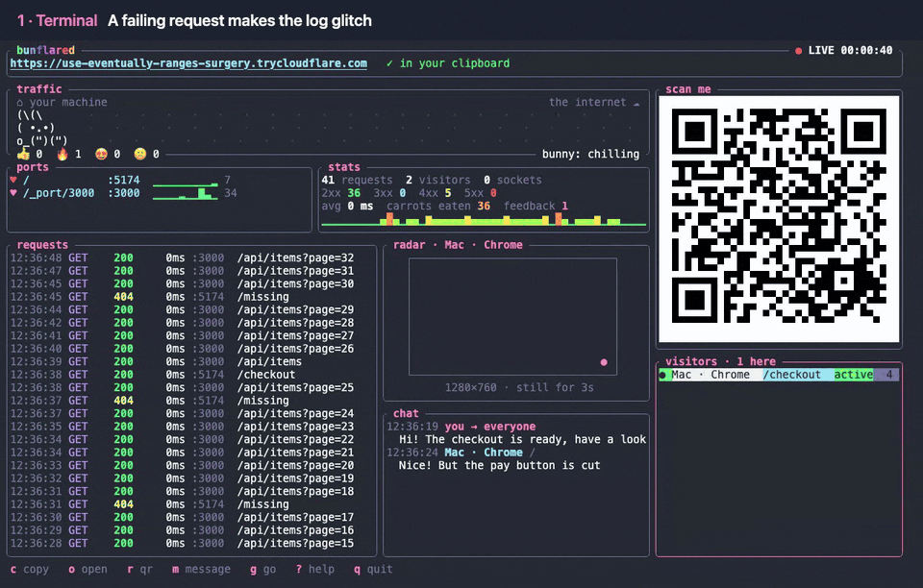923x588 pixels.
Task: Click the heart-eyes emoji reaction counter
Action: click(x=108, y=154)
